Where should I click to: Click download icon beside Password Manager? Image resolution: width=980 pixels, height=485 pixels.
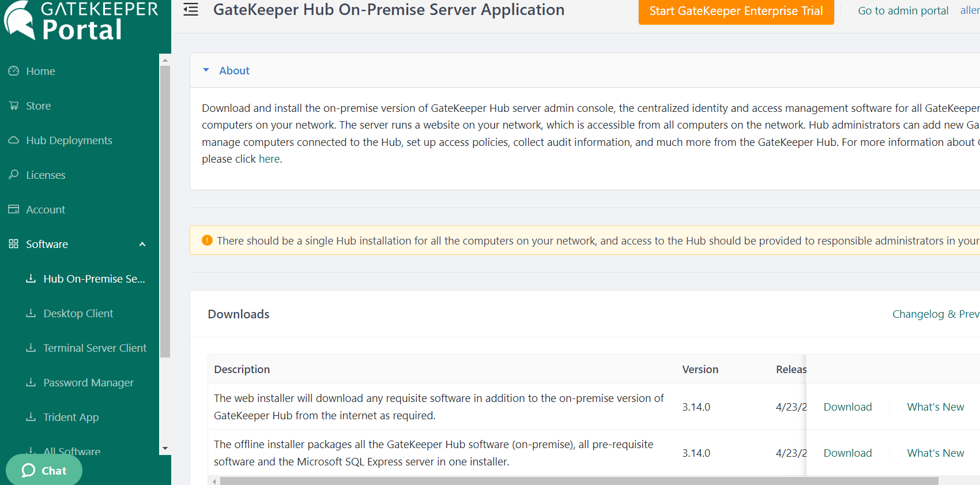(x=31, y=382)
